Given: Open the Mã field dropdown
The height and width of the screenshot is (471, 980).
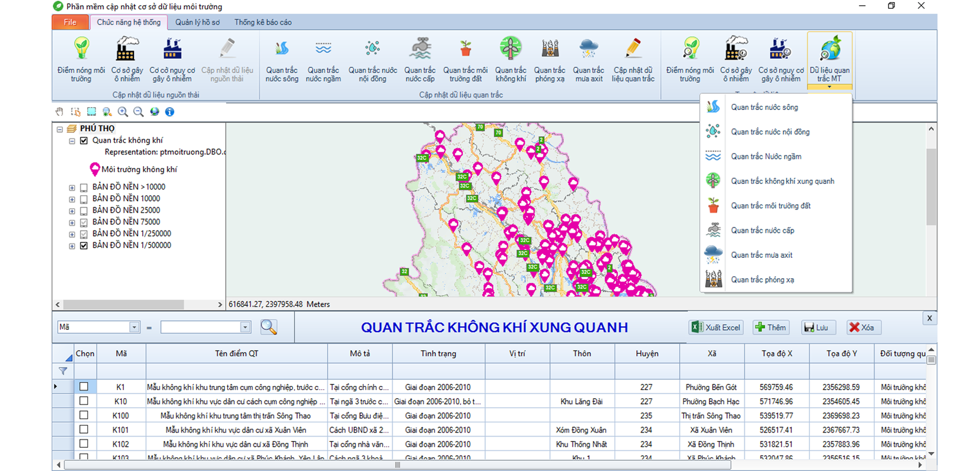Looking at the screenshot, I should pyautogui.click(x=134, y=327).
